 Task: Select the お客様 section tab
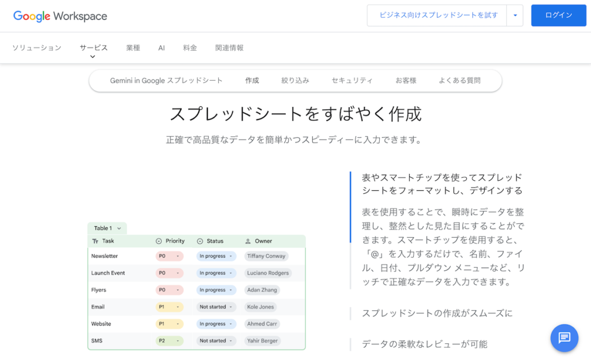(x=406, y=81)
